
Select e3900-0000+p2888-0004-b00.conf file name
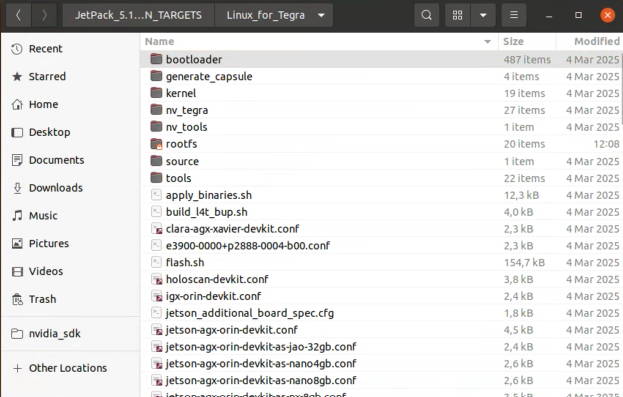248,246
